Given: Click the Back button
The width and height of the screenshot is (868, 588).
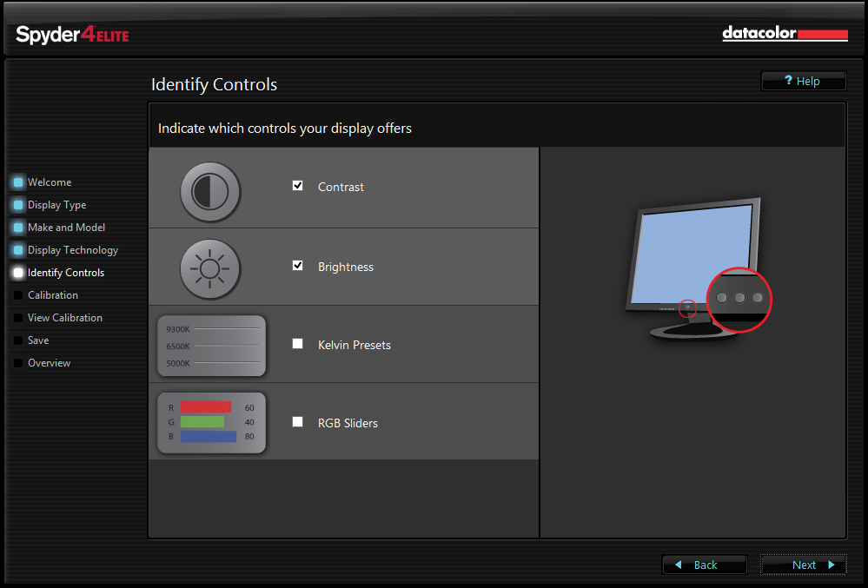Looking at the screenshot, I should 704,565.
